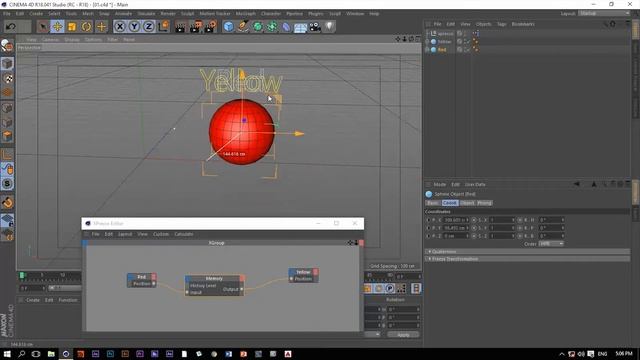Toggle Enable Snap S icon

coord(7,184)
